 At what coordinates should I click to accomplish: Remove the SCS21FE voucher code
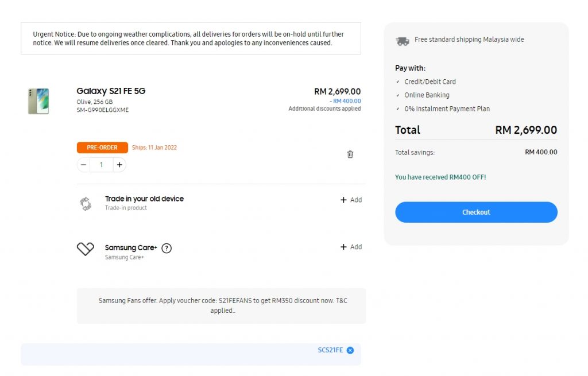pos(350,350)
